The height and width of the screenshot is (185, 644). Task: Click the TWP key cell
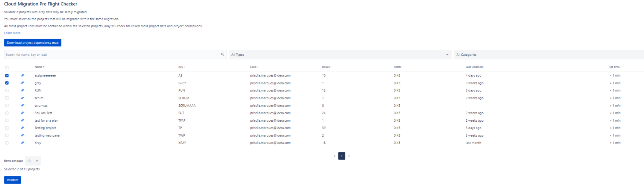pyautogui.click(x=182, y=135)
